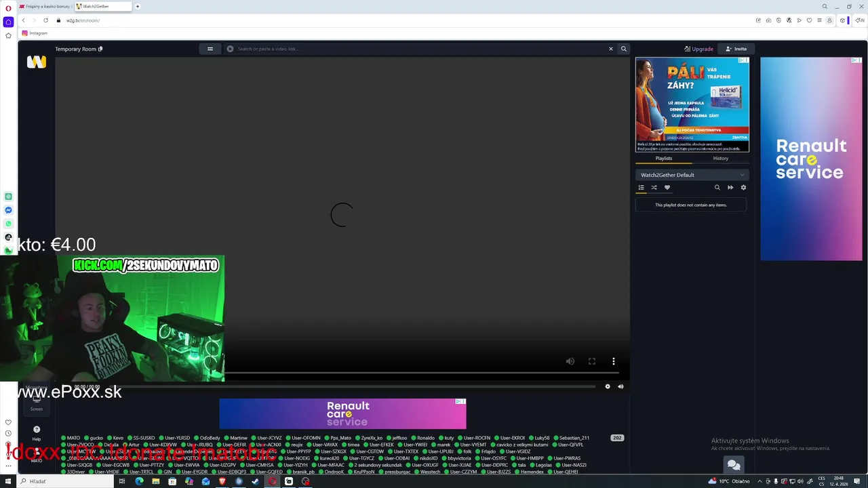
Task: Click the video link search input field
Action: click(x=419, y=49)
